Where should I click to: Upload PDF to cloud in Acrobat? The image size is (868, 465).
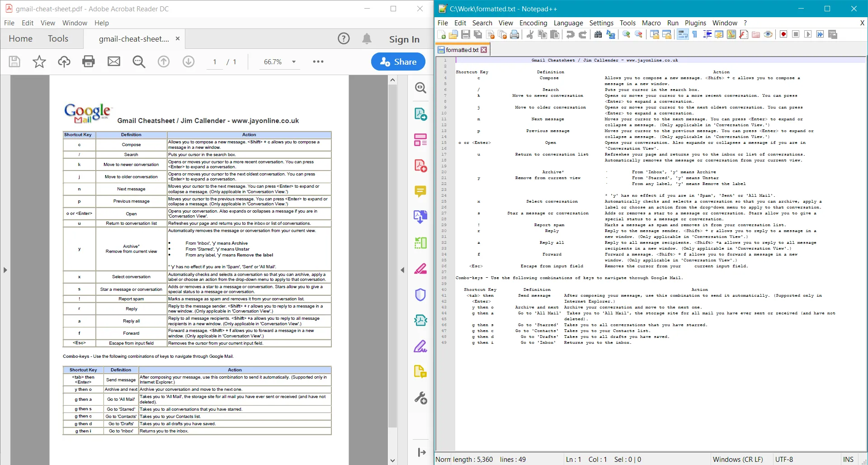(64, 62)
